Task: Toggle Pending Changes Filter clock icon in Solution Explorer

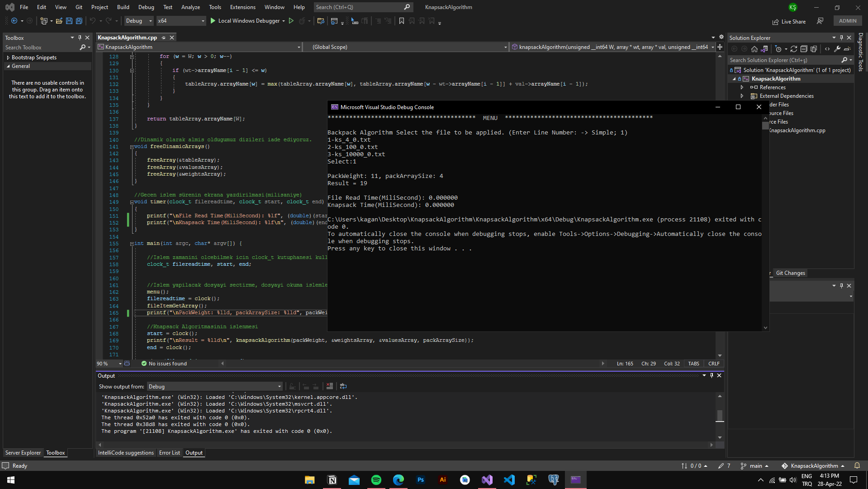Action: [778, 49]
